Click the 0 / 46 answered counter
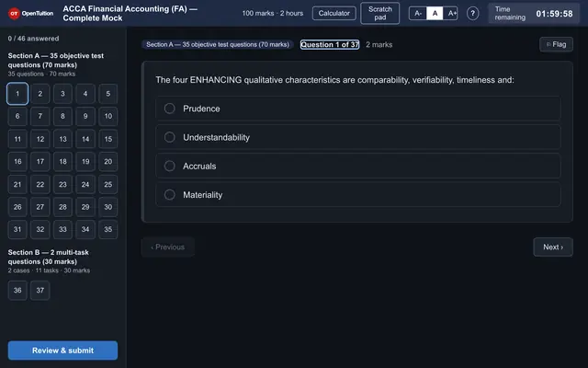 (x=33, y=39)
